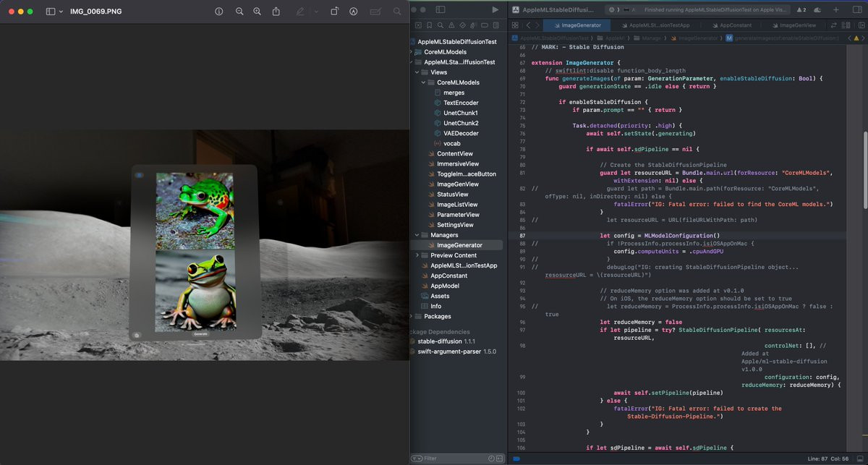Open the image info inspector in Preview
The height and width of the screenshot is (465, 868).
coord(219,12)
